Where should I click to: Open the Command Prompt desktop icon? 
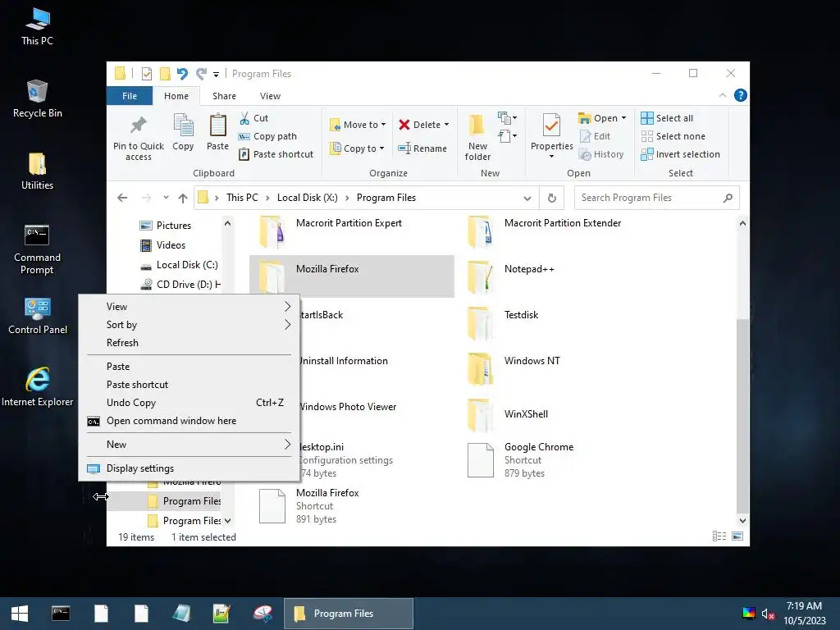click(x=37, y=249)
